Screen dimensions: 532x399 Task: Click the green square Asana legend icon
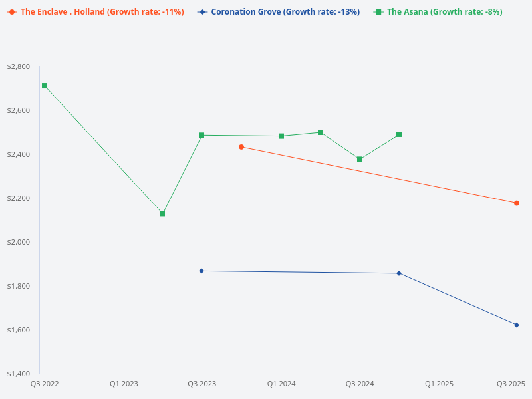coord(378,12)
